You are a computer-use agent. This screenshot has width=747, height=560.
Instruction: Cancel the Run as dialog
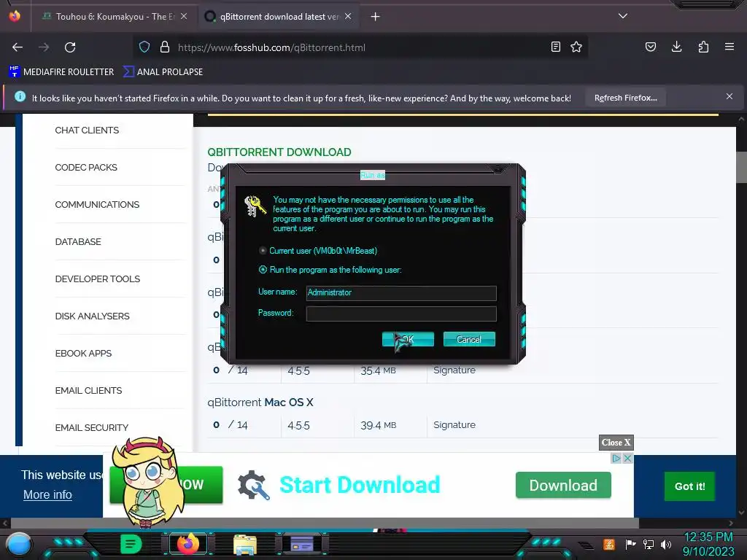[469, 339]
